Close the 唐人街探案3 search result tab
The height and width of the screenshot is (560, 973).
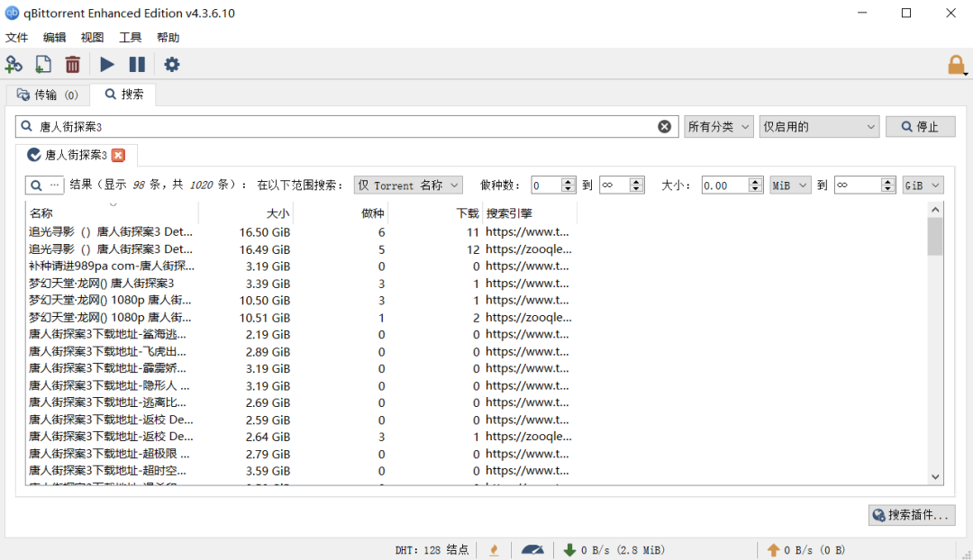tap(118, 155)
